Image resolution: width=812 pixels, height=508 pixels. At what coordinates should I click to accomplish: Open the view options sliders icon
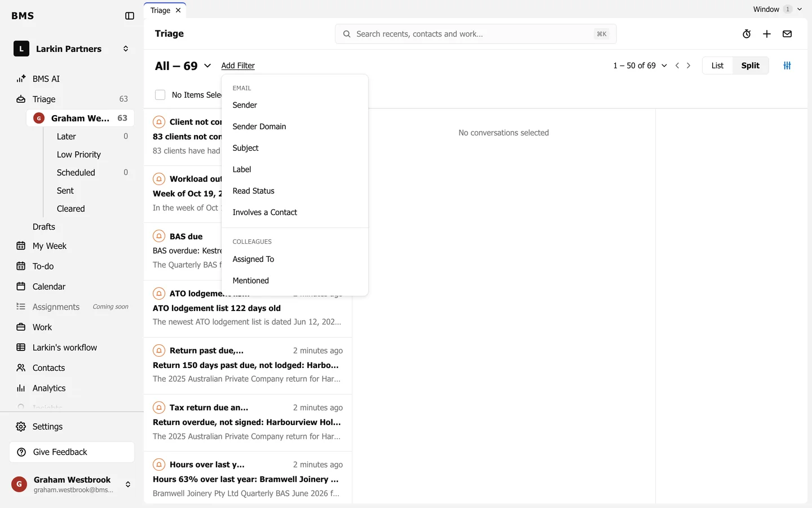[787, 65]
